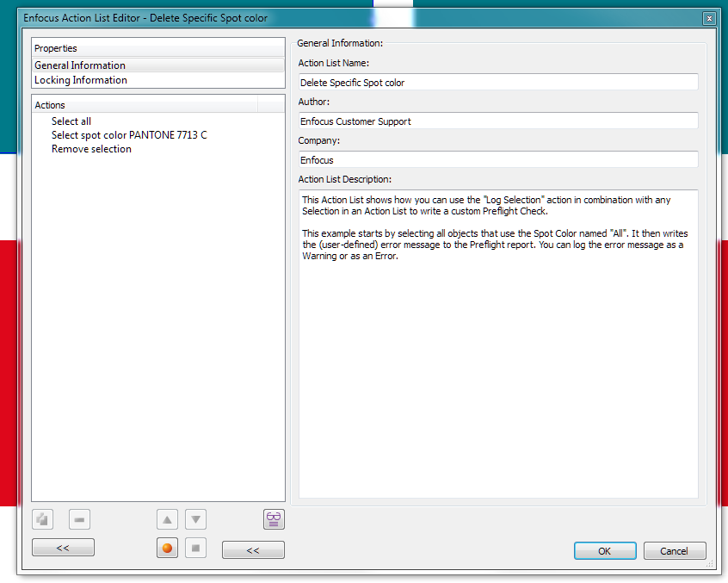Image resolution: width=728 pixels, height=583 pixels.
Task: Edit the Action List Name field
Action: [498, 82]
